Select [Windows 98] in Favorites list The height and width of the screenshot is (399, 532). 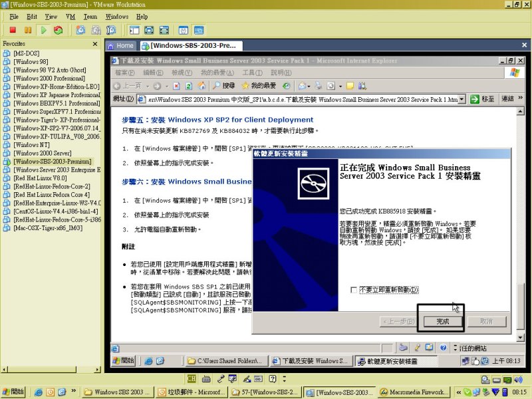coord(31,62)
